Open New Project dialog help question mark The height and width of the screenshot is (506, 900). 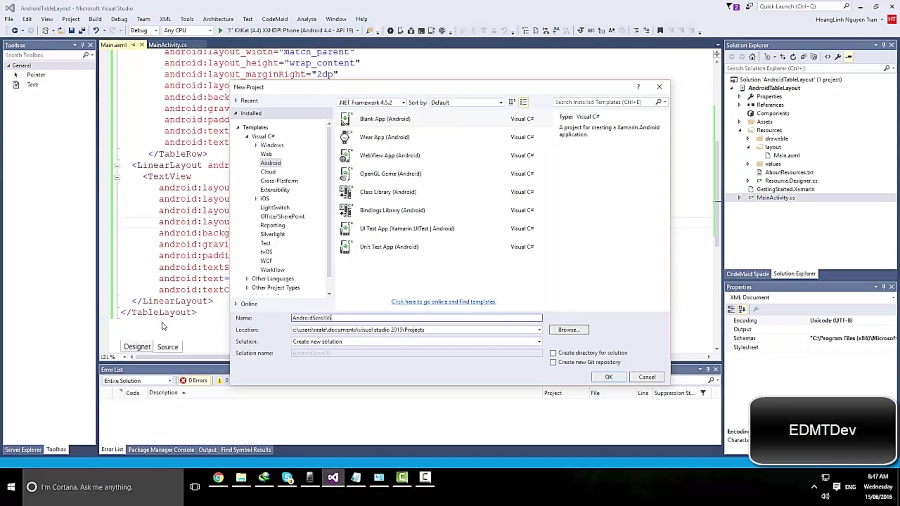[x=638, y=87]
